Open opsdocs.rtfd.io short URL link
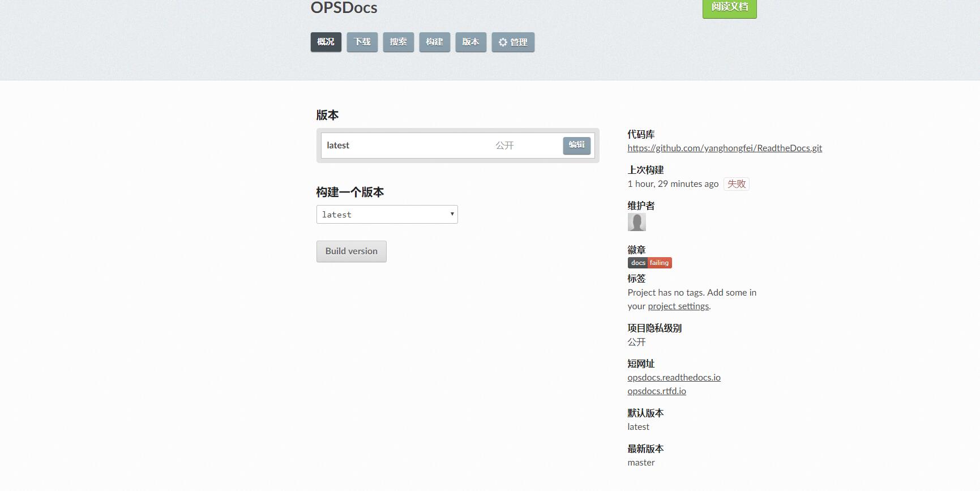Image resolution: width=980 pixels, height=491 pixels. (656, 391)
